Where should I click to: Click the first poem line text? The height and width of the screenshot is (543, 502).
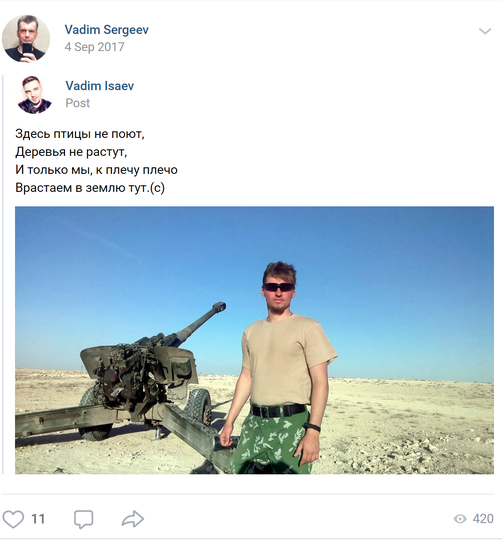click(x=80, y=134)
